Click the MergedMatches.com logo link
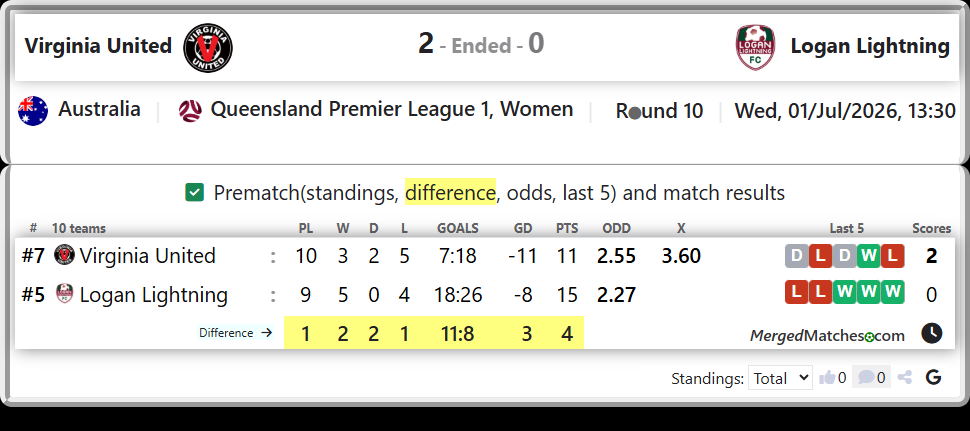This screenshot has height=431, width=970. [x=827, y=336]
